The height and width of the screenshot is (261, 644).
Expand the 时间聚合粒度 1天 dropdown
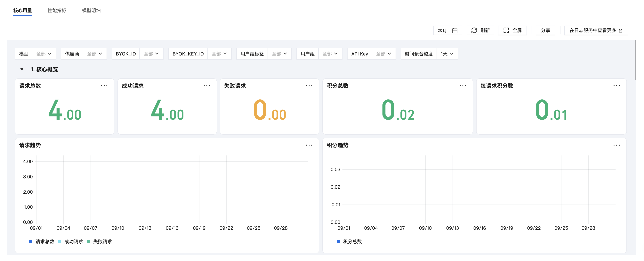coord(447,54)
